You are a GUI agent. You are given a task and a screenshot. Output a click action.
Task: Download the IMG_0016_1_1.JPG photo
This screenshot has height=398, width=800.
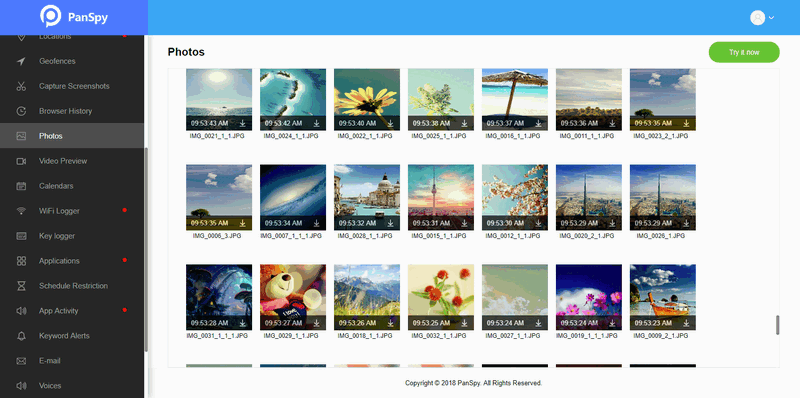pyautogui.click(x=539, y=123)
